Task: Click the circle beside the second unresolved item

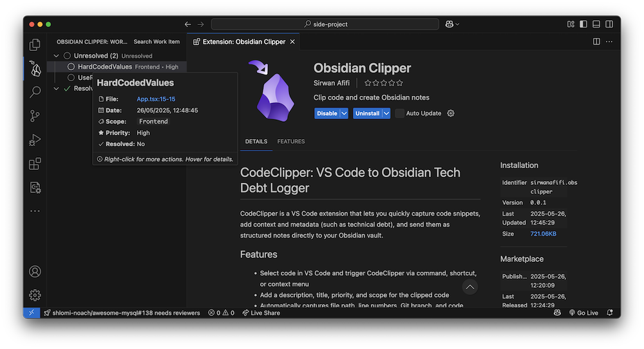Action: coord(71,78)
